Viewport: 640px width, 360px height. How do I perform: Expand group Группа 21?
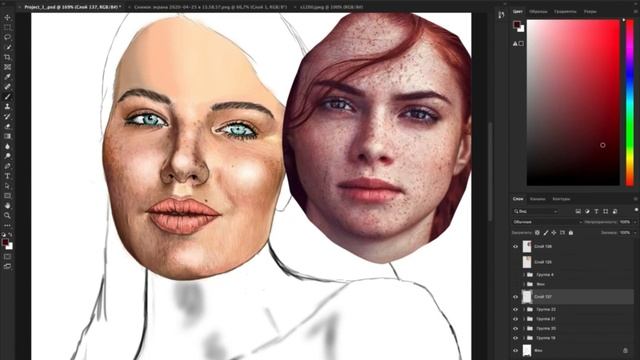pyautogui.click(x=524, y=319)
